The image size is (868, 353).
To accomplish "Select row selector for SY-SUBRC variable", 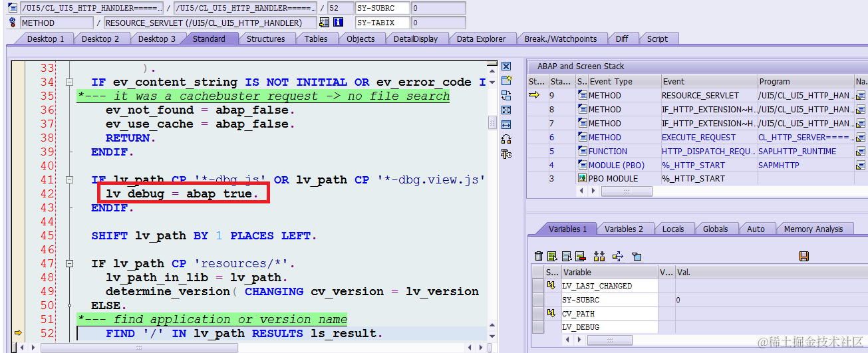I will click(x=537, y=300).
